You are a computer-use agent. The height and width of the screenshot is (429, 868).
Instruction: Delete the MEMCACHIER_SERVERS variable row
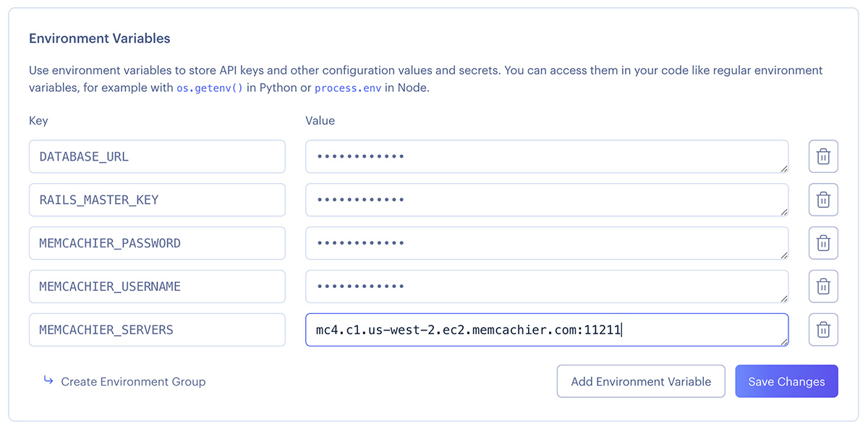point(822,330)
